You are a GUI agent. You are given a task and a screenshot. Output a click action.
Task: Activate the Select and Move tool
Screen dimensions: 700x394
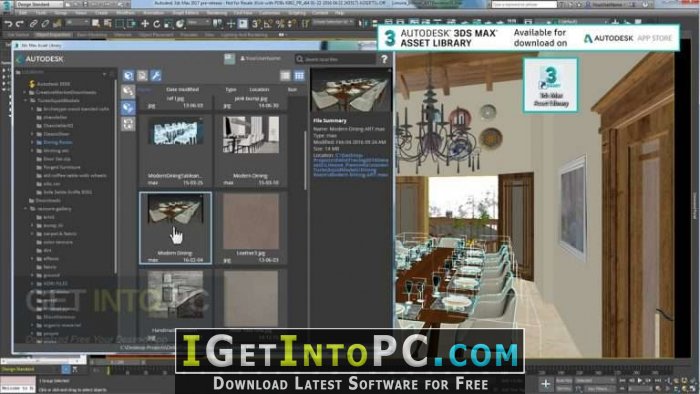pos(145,24)
